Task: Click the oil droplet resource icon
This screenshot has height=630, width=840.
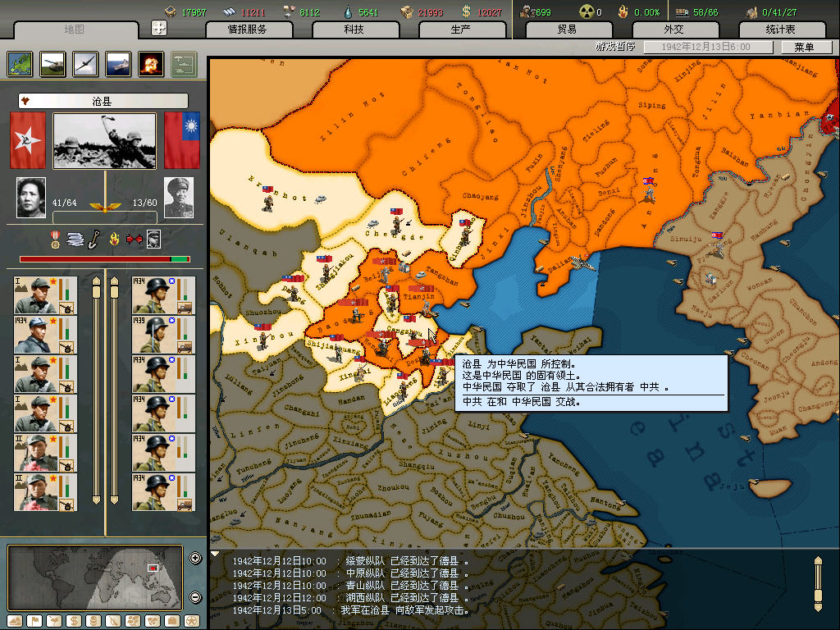Action: click(349, 11)
